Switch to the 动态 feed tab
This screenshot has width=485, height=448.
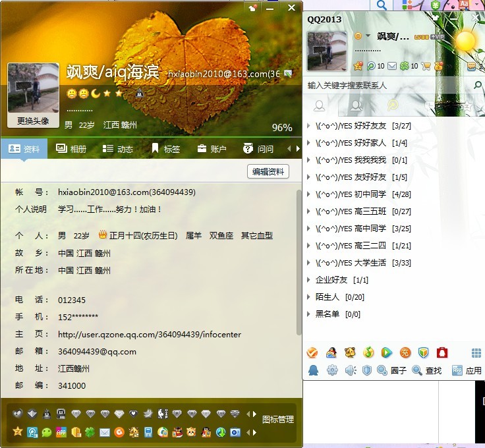click(118, 149)
